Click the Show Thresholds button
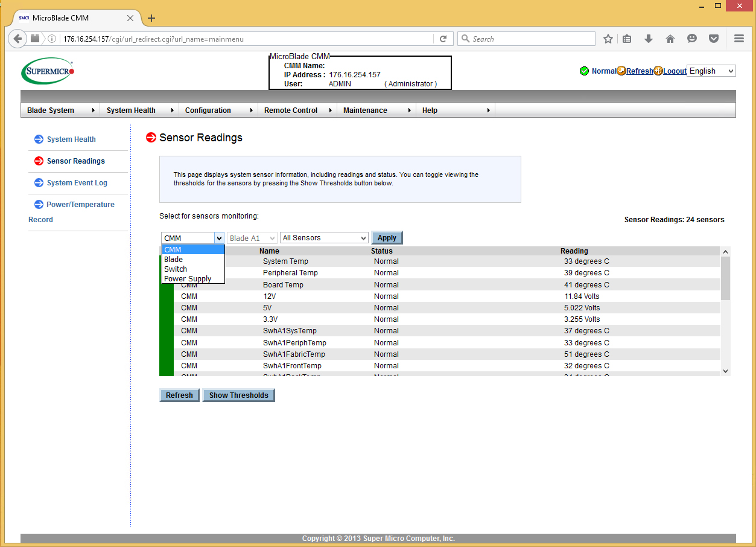This screenshot has height=547, width=756. click(x=238, y=395)
